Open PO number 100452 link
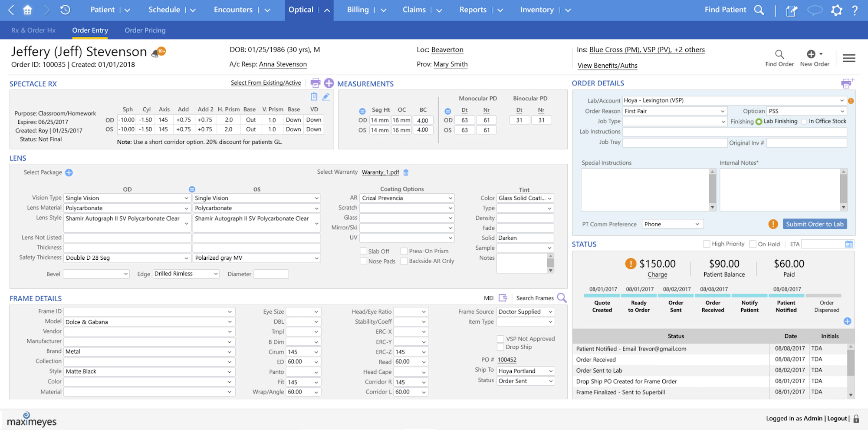The width and height of the screenshot is (868, 430). pos(507,360)
